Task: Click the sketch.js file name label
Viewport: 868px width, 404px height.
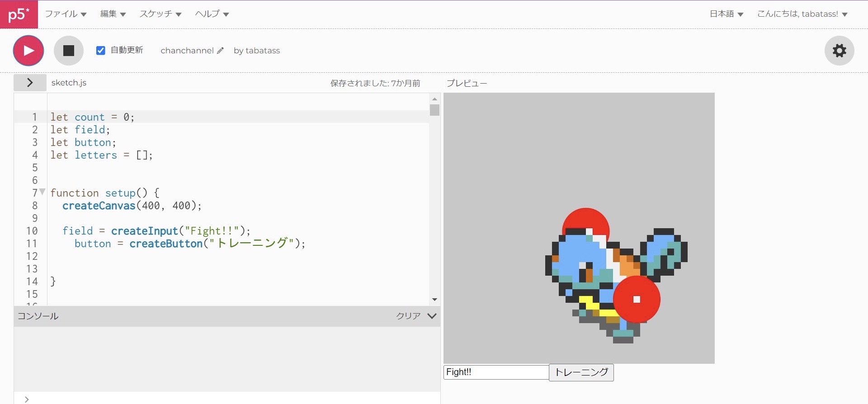Action: point(69,83)
